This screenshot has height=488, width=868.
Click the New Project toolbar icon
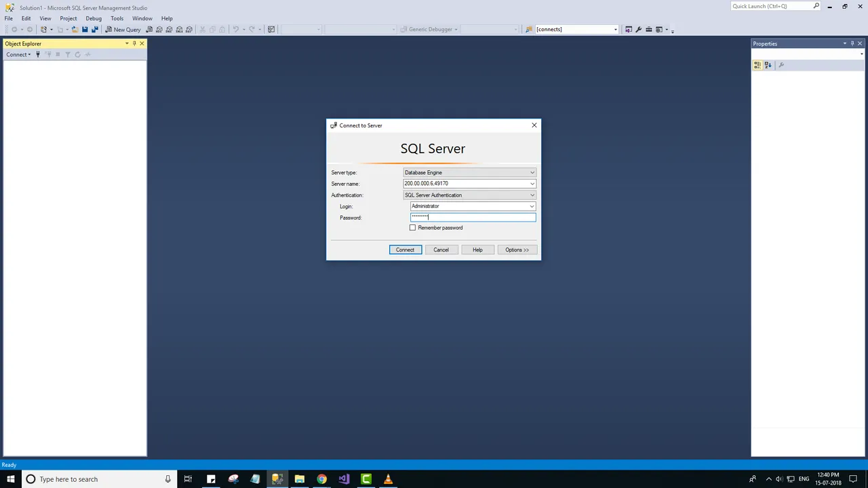(x=43, y=29)
